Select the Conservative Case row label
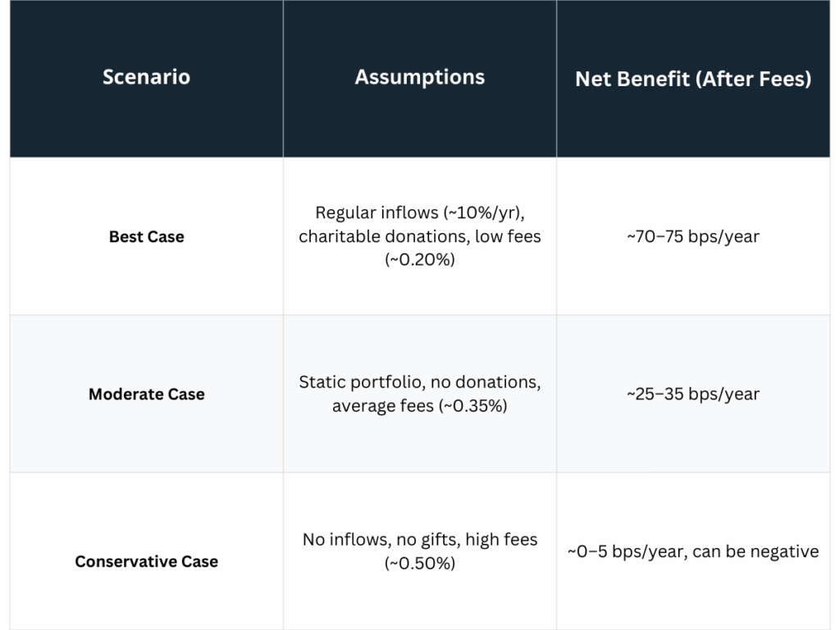Viewport: 840px width, 630px height. click(x=146, y=562)
